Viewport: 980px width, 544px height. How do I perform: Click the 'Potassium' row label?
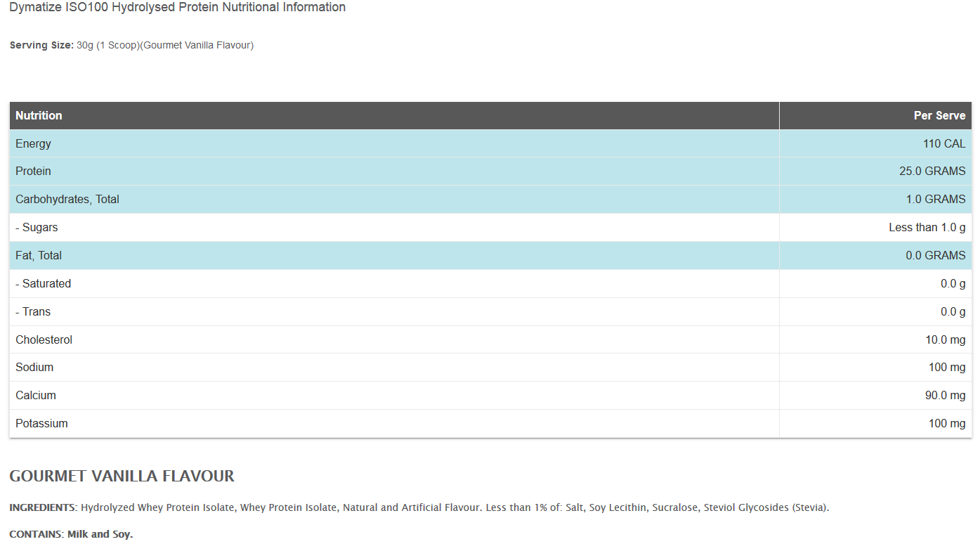pos(41,424)
